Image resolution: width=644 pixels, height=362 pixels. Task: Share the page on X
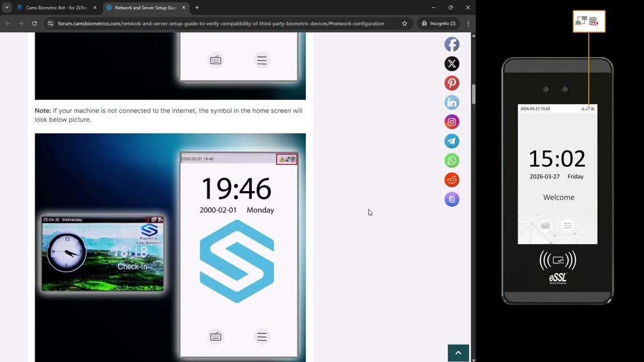click(452, 63)
